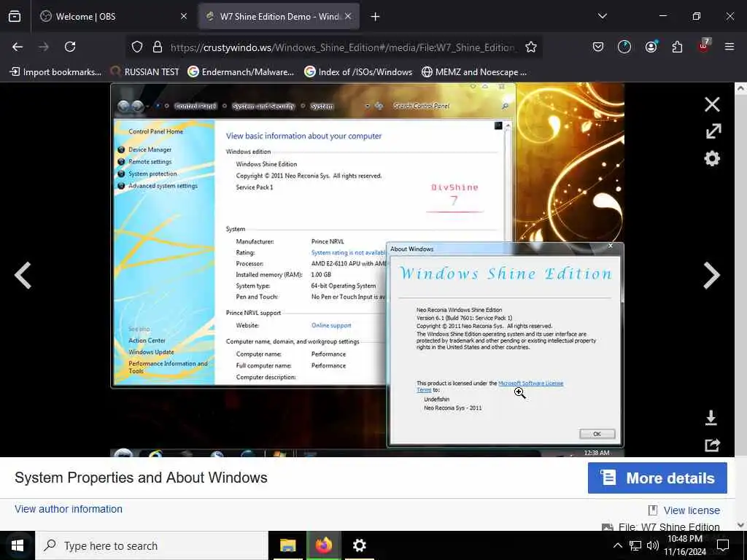Open the circular timer extension icon
This screenshot has width=747, height=560.
tap(624, 47)
